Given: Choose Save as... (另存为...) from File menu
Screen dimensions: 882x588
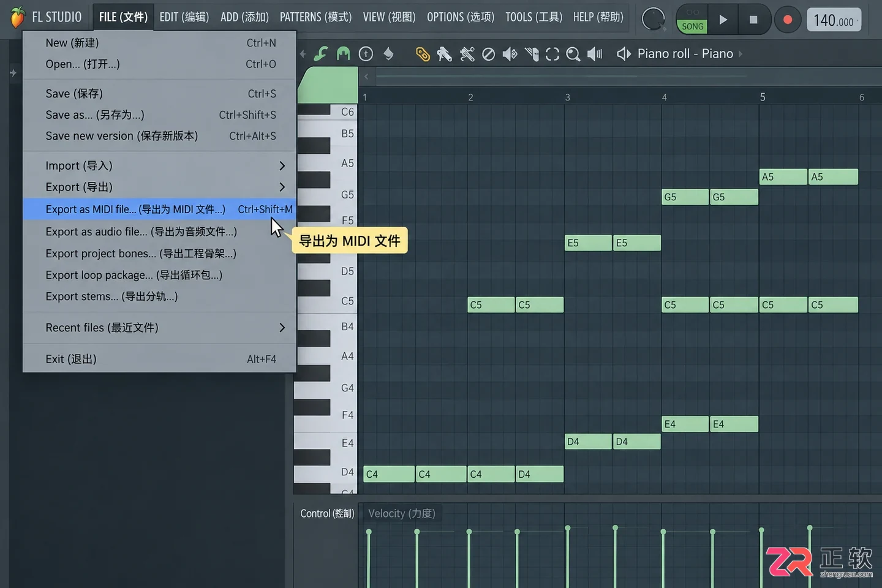Looking at the screenshot, I should pyautogui.click(x=159, y=115).
